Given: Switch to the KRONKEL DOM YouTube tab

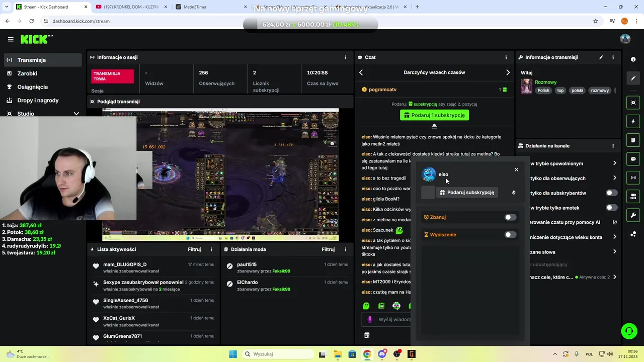Looking at the screenshot, I should [131, 7].
